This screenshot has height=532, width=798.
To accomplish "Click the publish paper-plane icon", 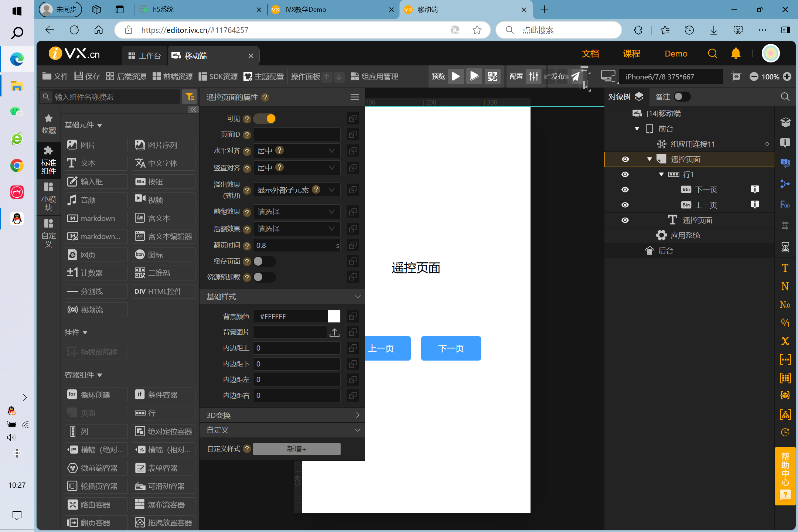I will [576, 76].
